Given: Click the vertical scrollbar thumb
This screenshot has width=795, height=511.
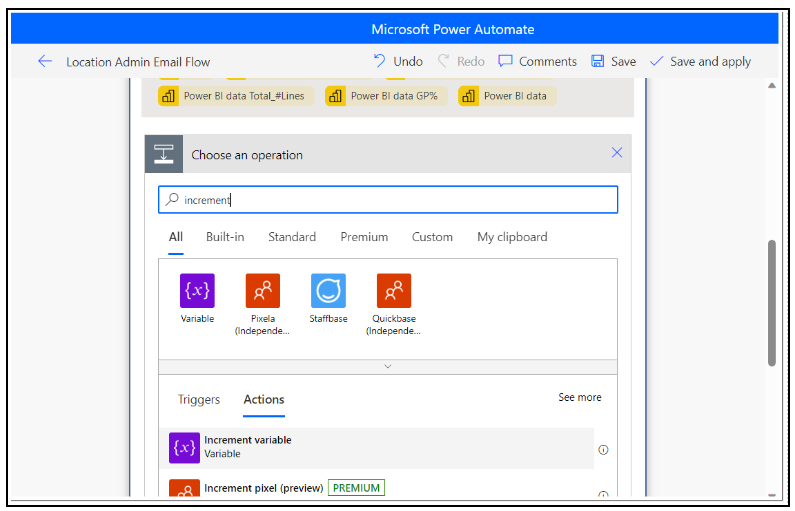Looking at the screenshot, I should click(772, 303).
